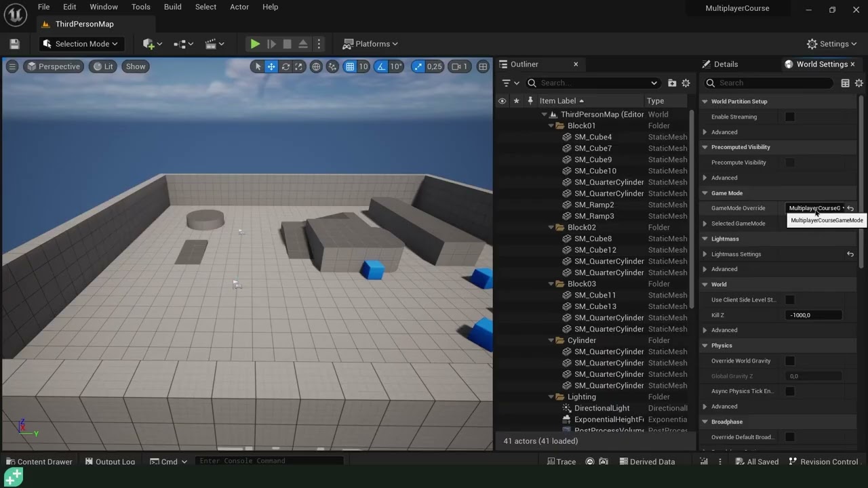Reset Lightmass Settings to default arrow

850,254
